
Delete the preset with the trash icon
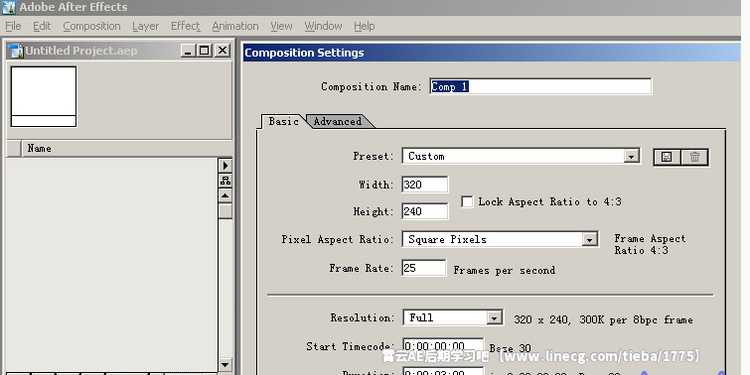coord(695,157)
